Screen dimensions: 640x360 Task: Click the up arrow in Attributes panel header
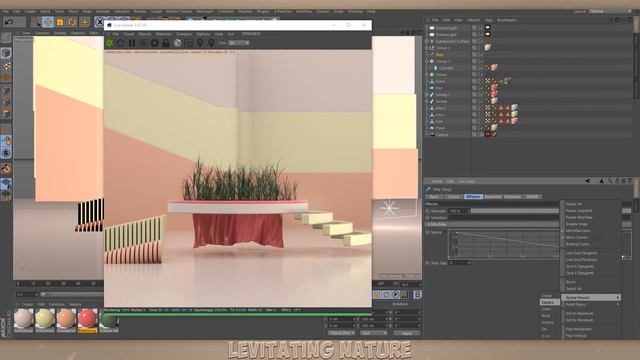pos(601,181)
